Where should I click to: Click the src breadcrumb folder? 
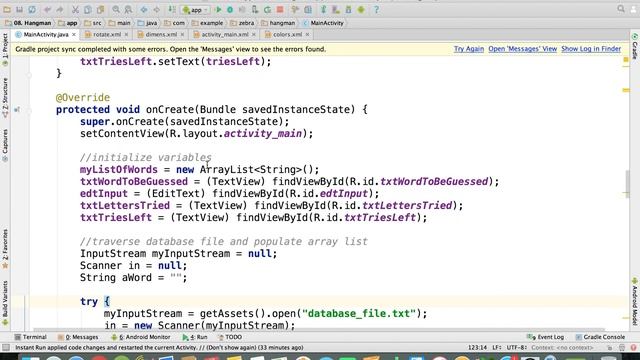(93, 23)
